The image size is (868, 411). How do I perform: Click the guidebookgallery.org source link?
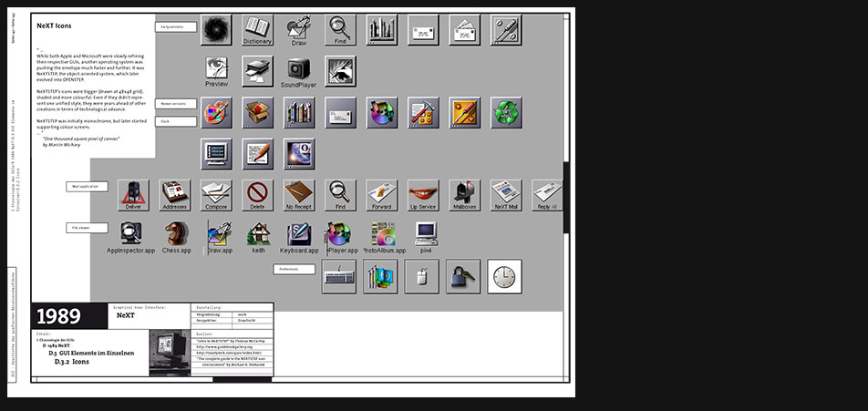point(231,346)
